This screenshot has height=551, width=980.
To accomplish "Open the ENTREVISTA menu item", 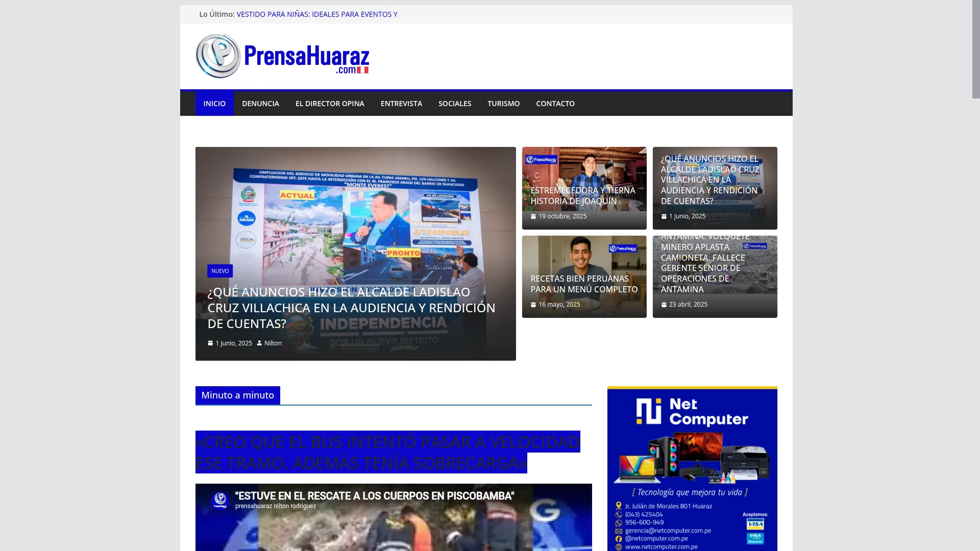I will 401,104.
